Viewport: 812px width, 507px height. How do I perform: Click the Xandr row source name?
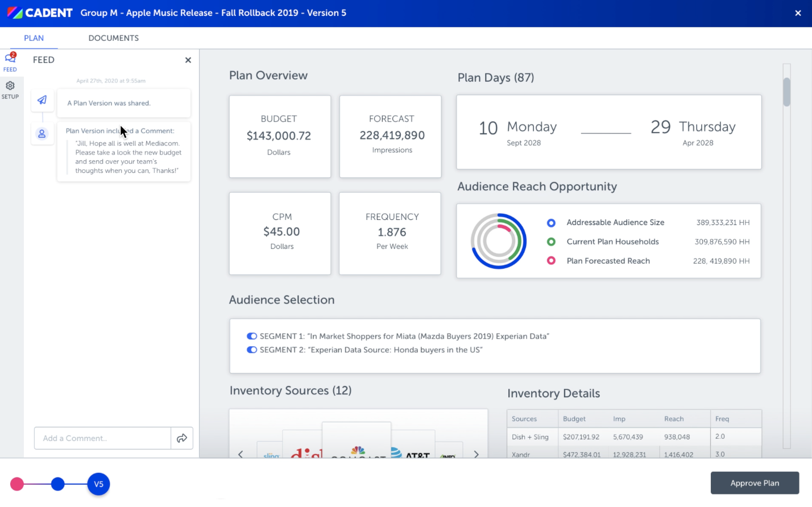click(521, 455)
